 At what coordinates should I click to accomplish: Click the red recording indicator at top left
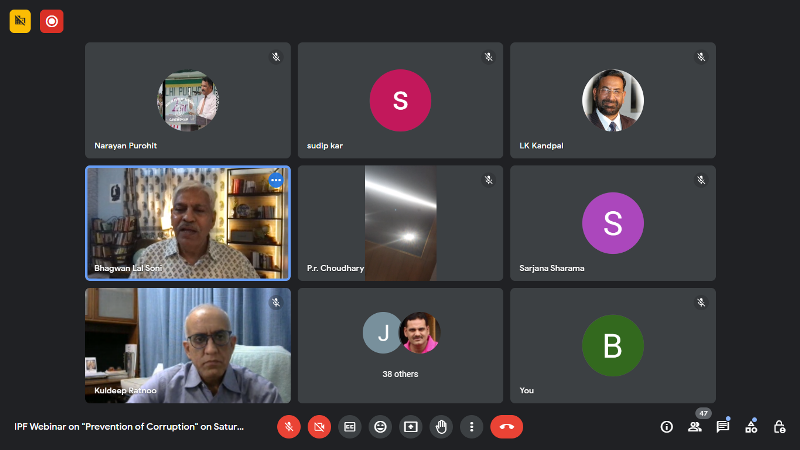52,20
